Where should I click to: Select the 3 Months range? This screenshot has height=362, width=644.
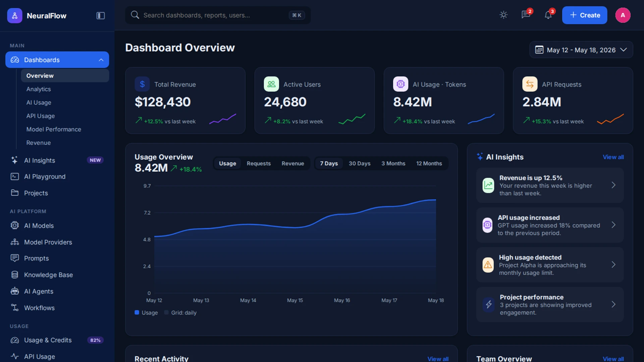[393, 164]
